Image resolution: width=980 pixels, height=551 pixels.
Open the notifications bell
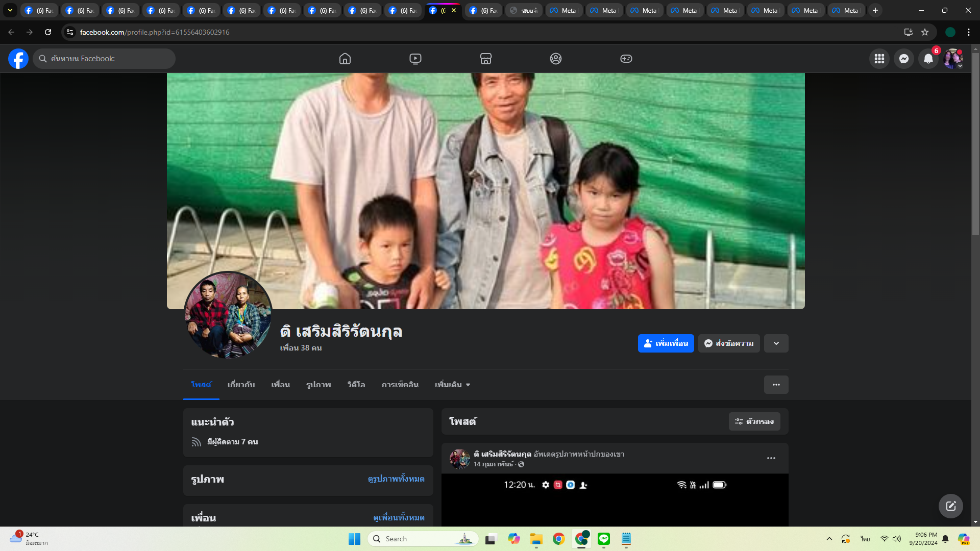(928, 59)
